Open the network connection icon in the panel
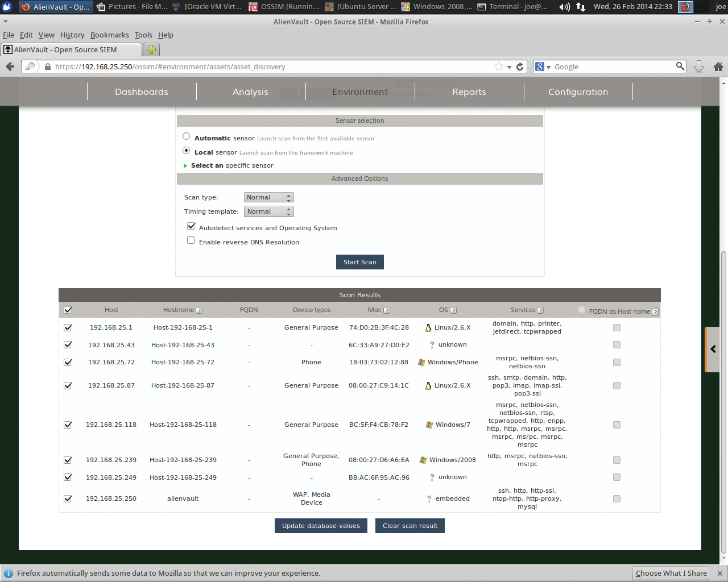Image resolution: width=728 pixels, height=582 pixels. 580,7
